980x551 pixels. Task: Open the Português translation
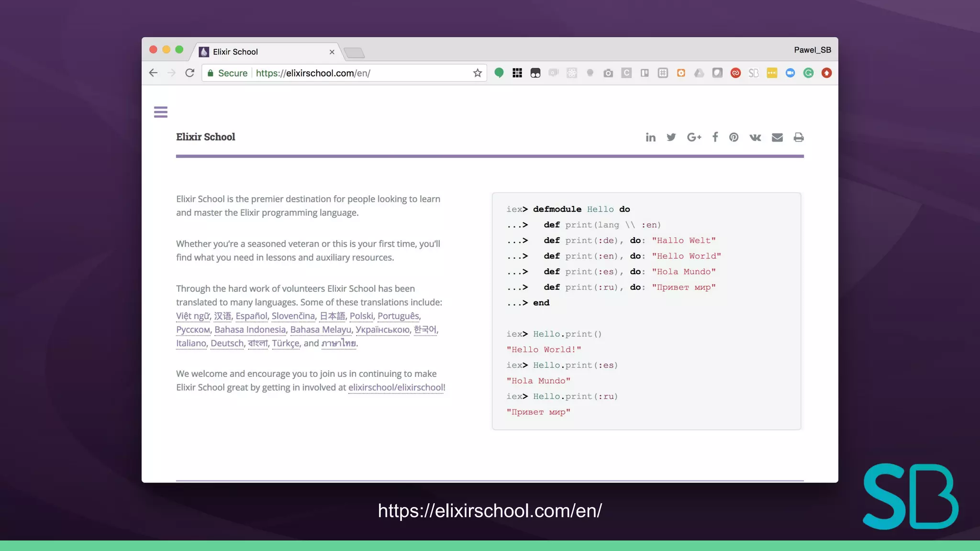[398, 316]
